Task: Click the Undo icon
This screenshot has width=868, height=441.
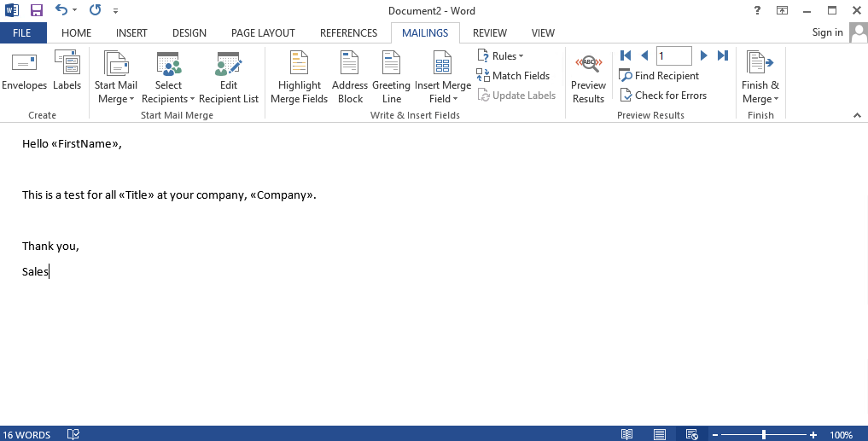Action: [61, 9]
